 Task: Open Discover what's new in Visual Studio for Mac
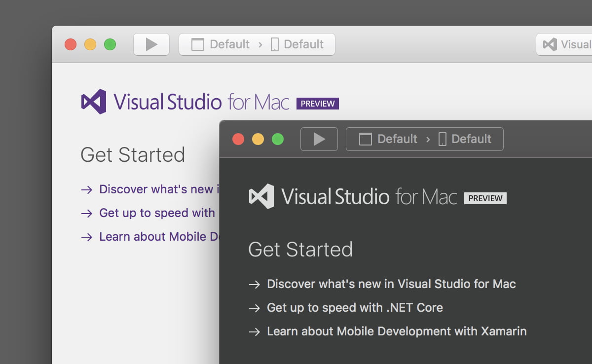tap(391, 284)
